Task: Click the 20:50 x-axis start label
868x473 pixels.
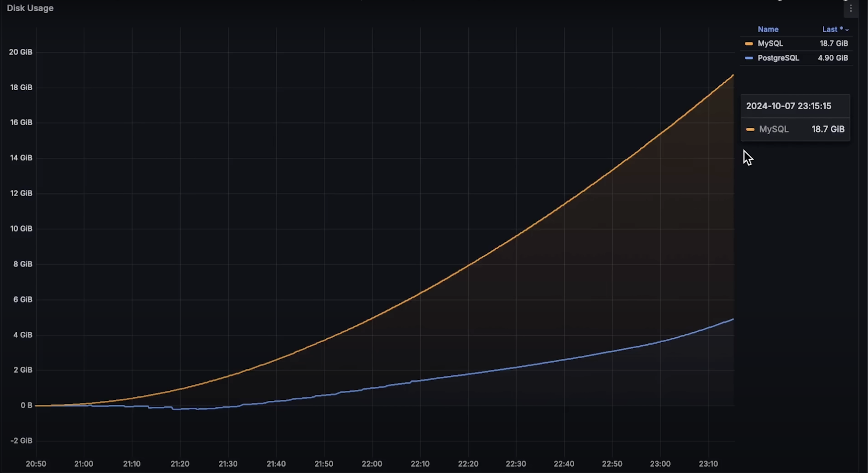Action: pyautogui.click(x=36, y=464)
